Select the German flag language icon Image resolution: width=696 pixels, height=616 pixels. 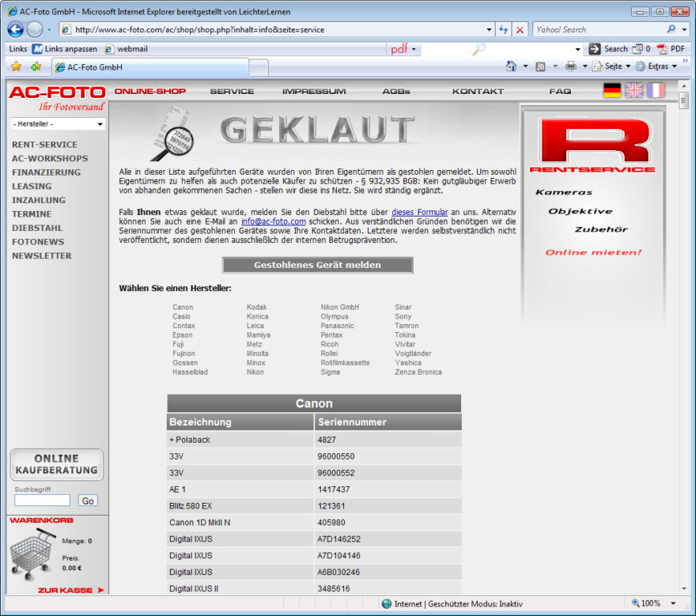(x=612, y=90)
